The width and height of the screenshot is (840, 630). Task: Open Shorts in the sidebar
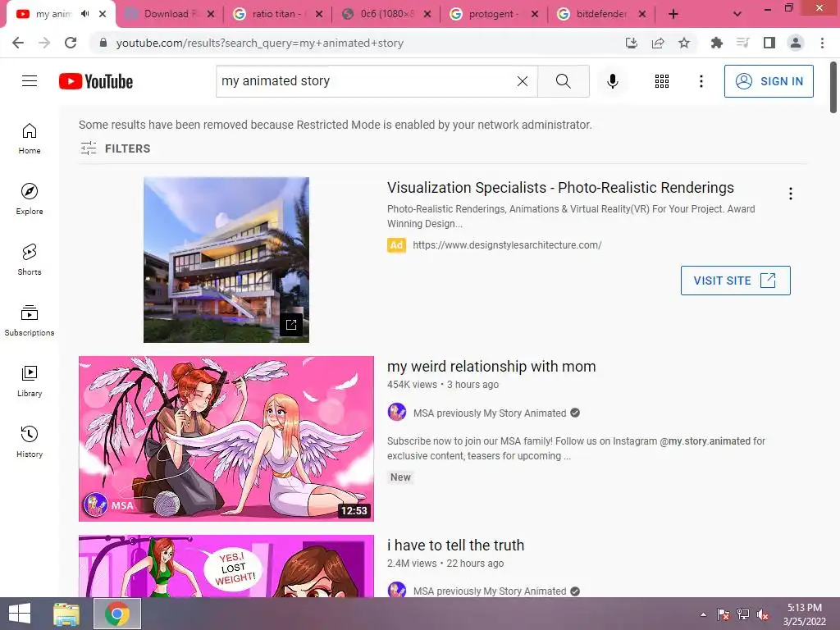click(30, 259)
